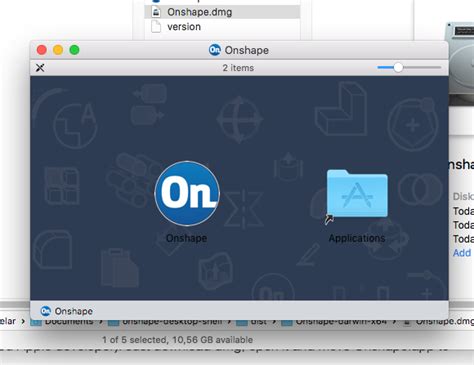Click Documents in the Finder path bar
Screen dimensions: 474x365
[x=69, y=322]
